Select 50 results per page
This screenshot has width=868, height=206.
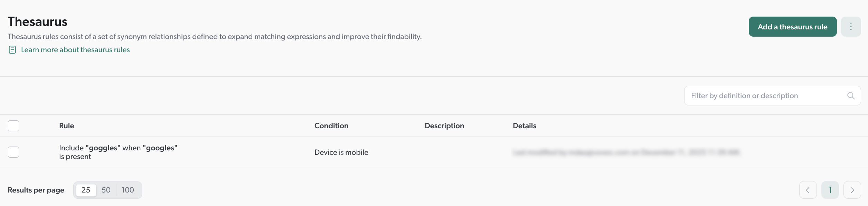(106, 190)
